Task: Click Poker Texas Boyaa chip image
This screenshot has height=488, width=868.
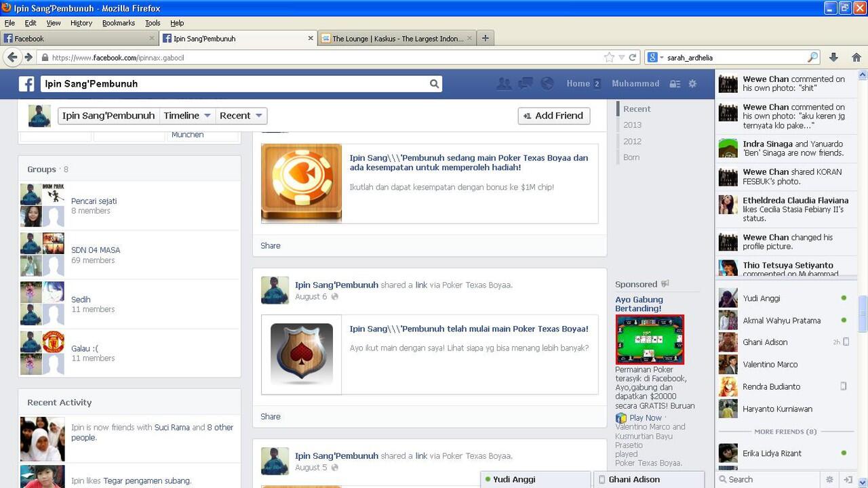Action: point(302,183)
